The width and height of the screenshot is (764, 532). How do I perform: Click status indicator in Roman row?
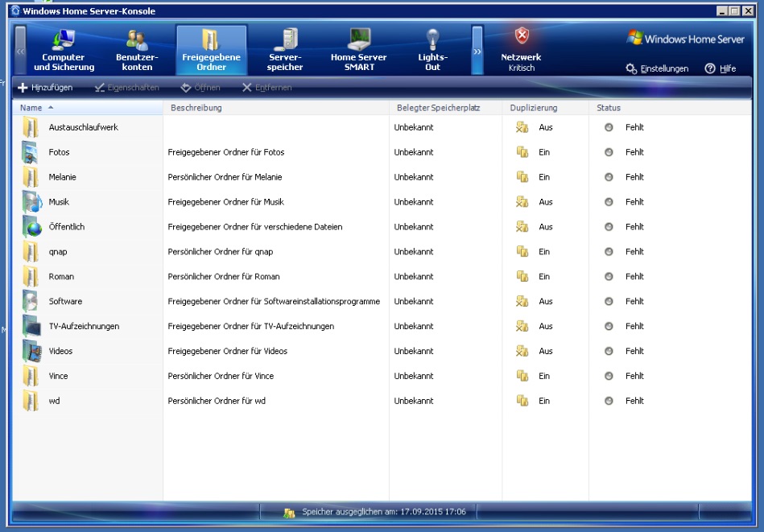pos(609,276)
